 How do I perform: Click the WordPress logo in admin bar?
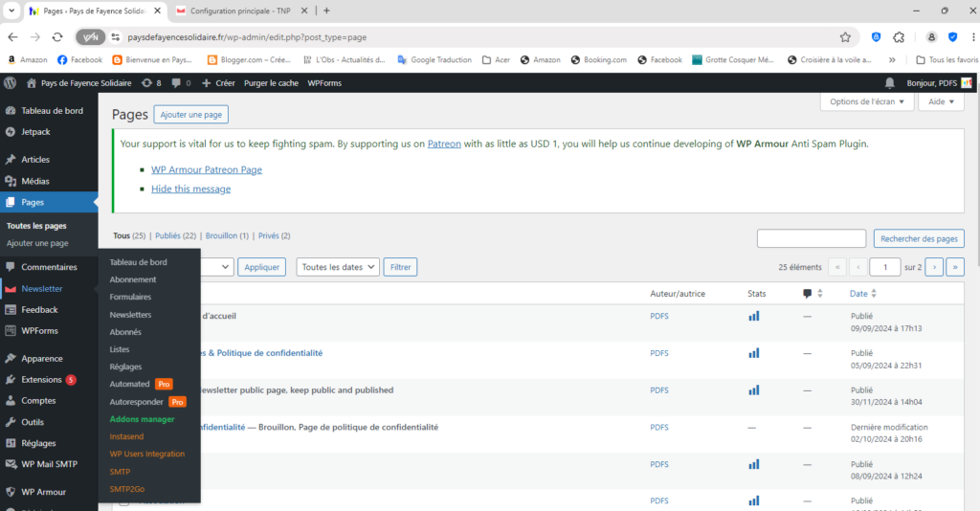click(x=11, y=83)
